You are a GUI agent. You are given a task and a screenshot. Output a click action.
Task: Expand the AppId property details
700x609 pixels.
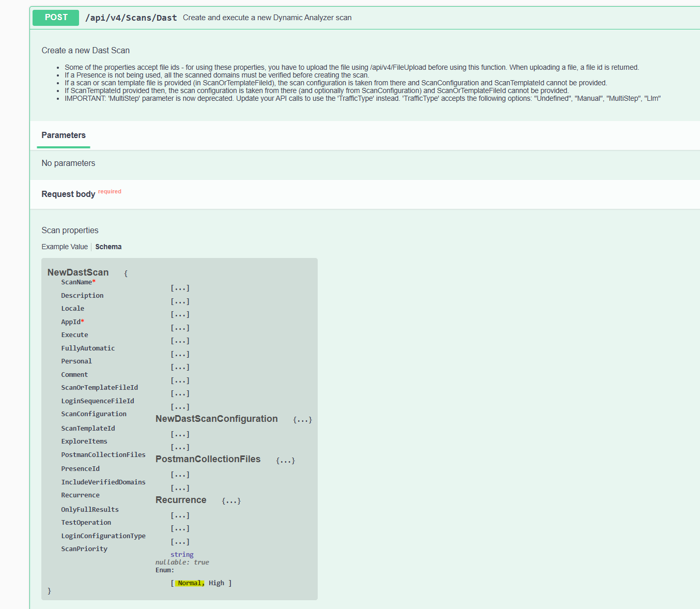pyautogui.click(x=180, y=328)
